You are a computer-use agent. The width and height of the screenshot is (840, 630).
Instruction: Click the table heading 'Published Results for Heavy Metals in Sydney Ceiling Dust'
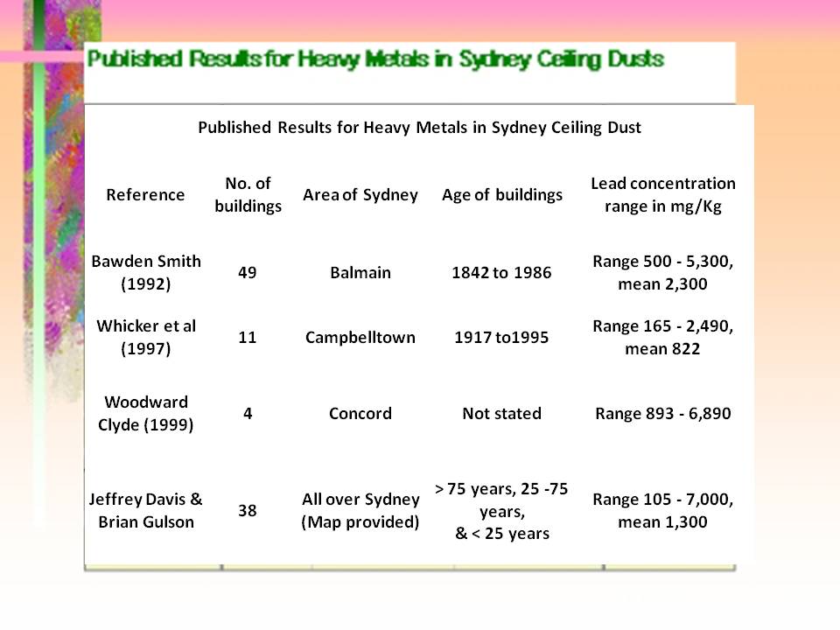click(419, 128)
